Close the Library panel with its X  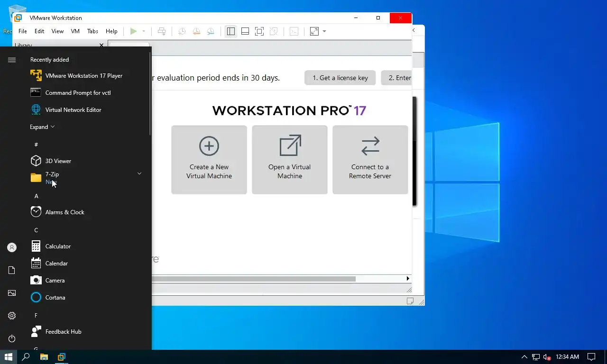click(x=101, y=45)
